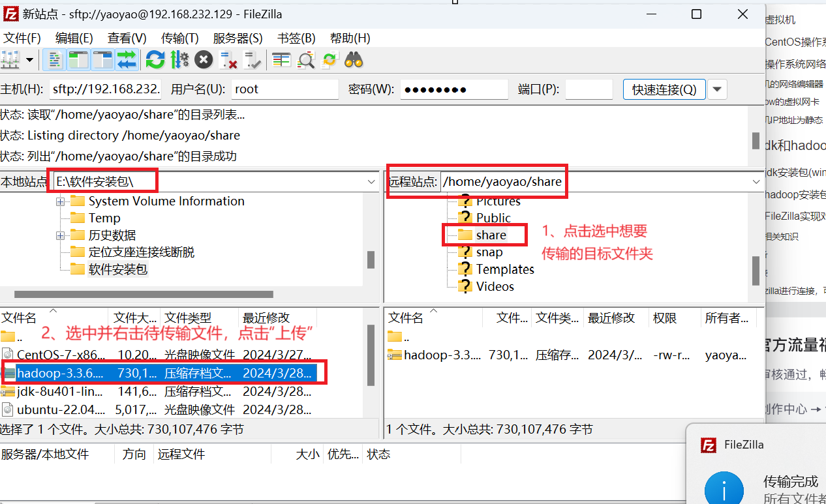Disconnect from the current server
This screenshot has width=826, height=504.
pyautogui.click(x=228, y=59)
